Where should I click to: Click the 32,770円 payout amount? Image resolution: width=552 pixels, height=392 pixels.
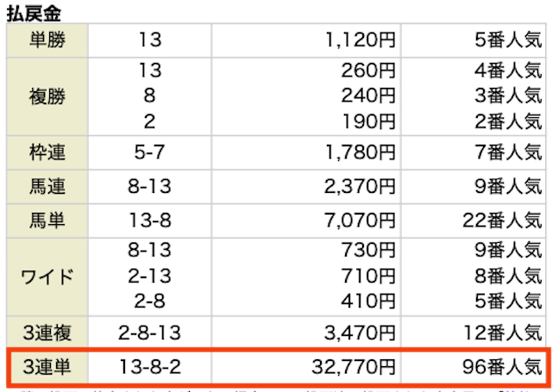click(354, 367)
